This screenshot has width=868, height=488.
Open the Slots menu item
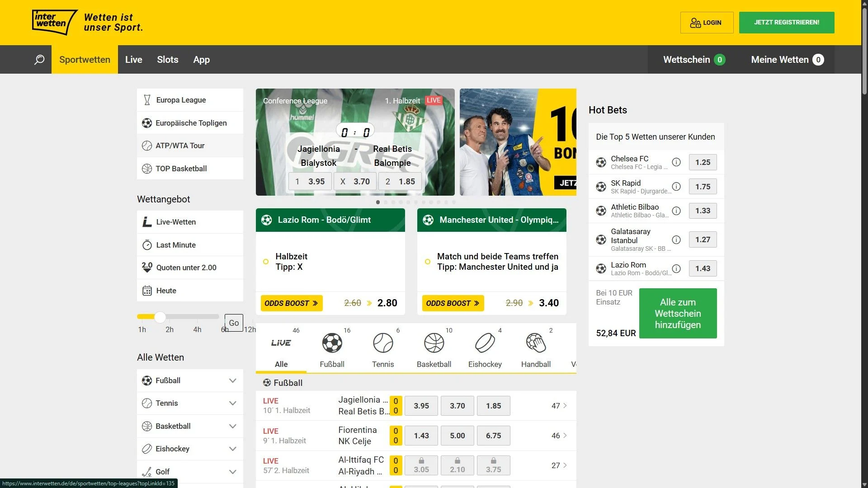(x=167, y=60)
